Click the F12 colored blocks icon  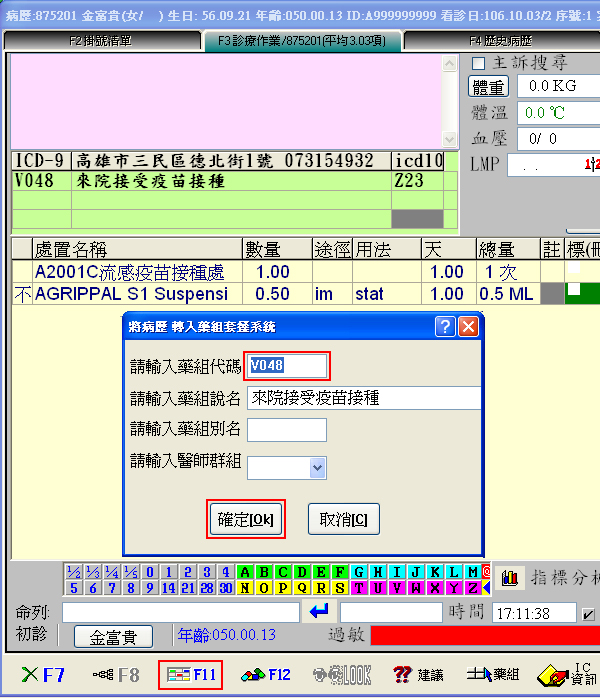[x=266, y=675]
